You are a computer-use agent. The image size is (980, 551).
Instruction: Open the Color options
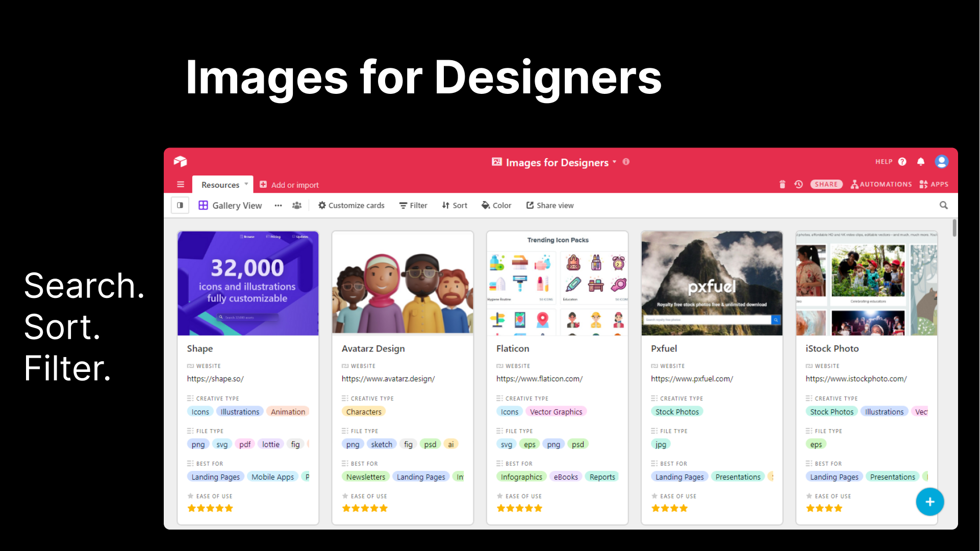pyautogui.click(x=496, y=206)
